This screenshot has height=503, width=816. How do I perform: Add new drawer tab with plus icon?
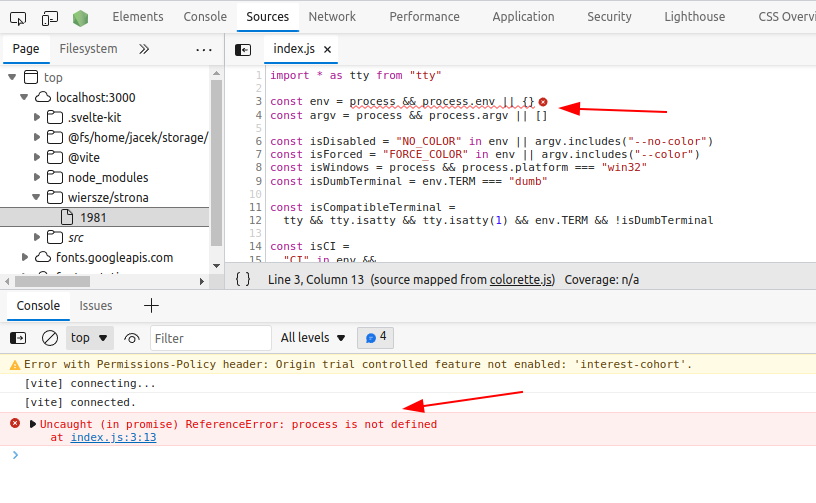coord(151,305)
